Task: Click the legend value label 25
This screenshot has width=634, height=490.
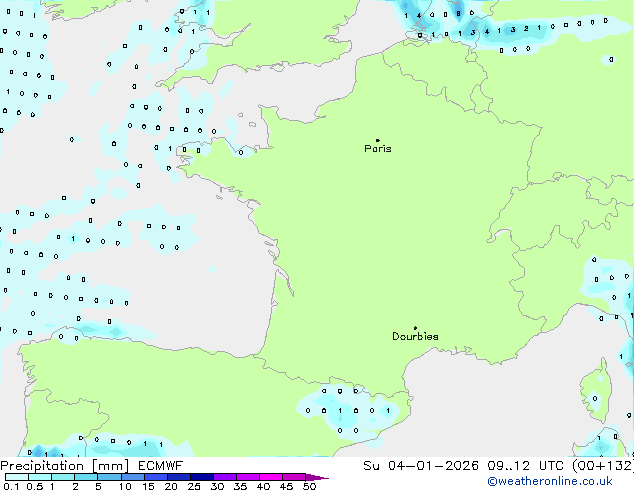Action: click(194, 486)
